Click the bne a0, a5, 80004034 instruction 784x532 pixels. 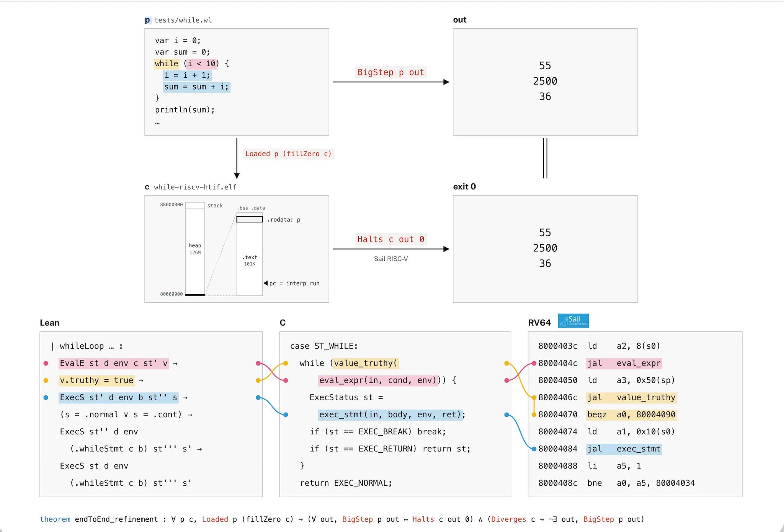(641, 483)
